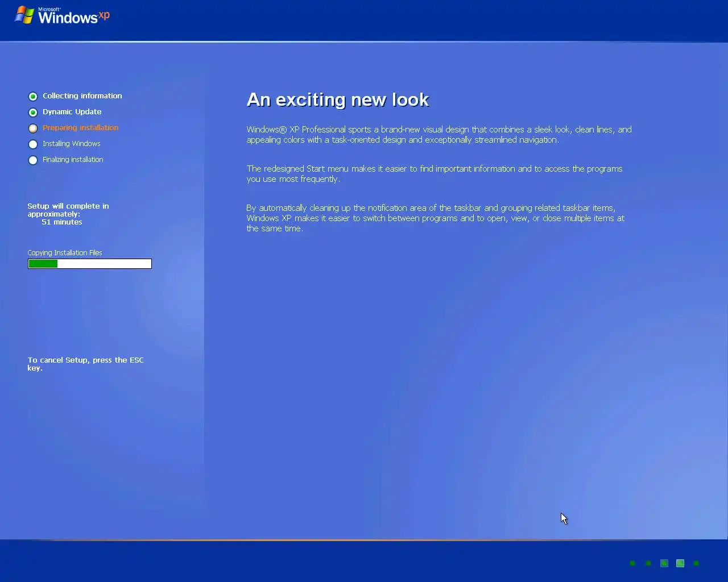
Task: Click the 'Copying Installation Files' caption
Action: [x=65, y=253]
